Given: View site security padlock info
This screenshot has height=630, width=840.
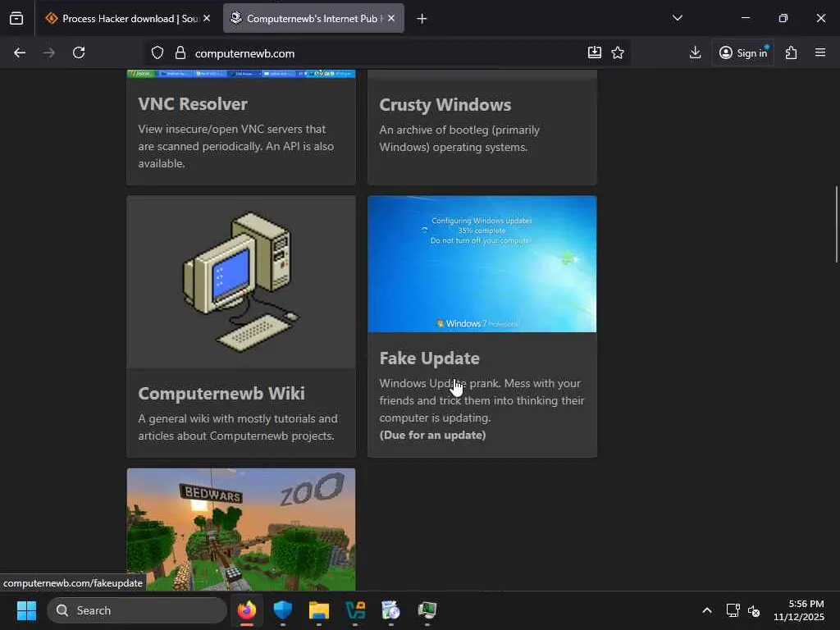Looking at the screenshot, I should (180, 53).
